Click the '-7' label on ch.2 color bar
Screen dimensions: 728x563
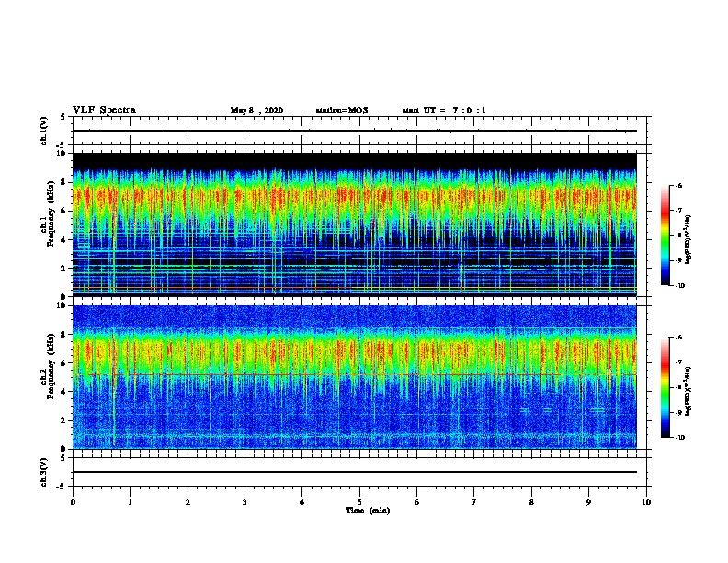click(x=677, y=362)
